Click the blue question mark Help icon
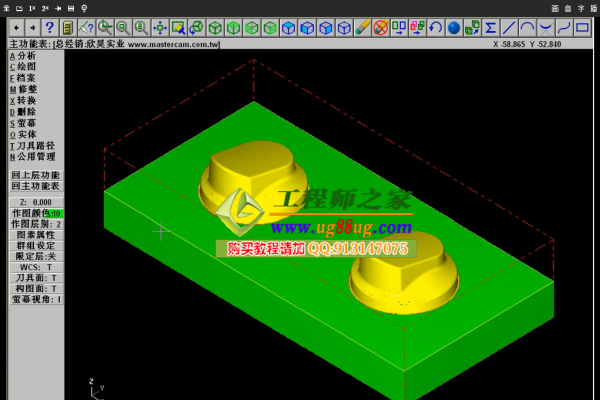This screenshot has height=400, width=600. pos(48,27)
